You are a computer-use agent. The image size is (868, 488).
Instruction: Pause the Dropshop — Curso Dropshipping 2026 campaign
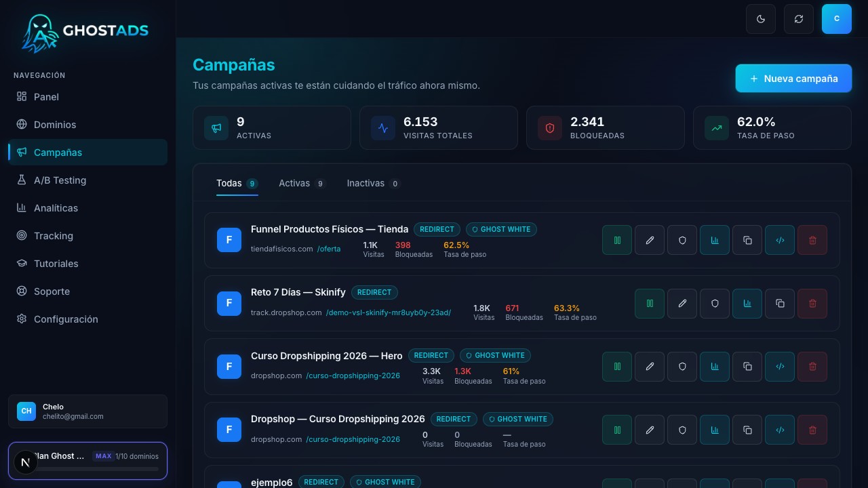(617, 430)
